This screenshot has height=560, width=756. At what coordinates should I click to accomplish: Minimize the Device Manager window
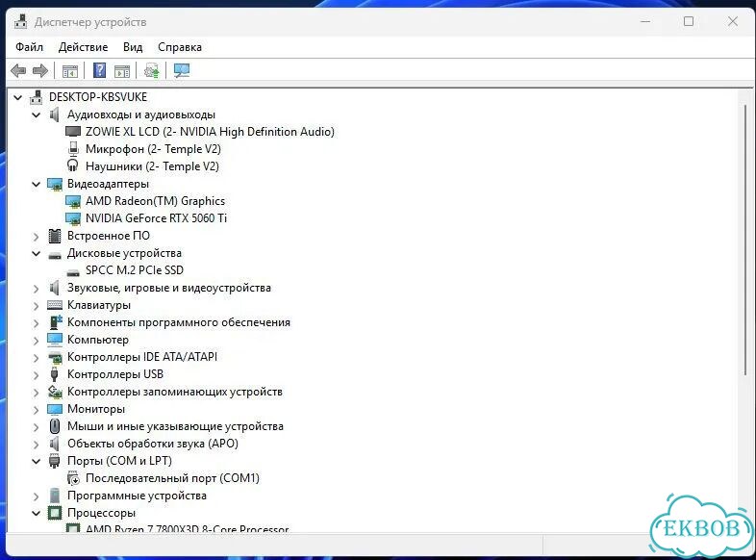coord(645,22)
